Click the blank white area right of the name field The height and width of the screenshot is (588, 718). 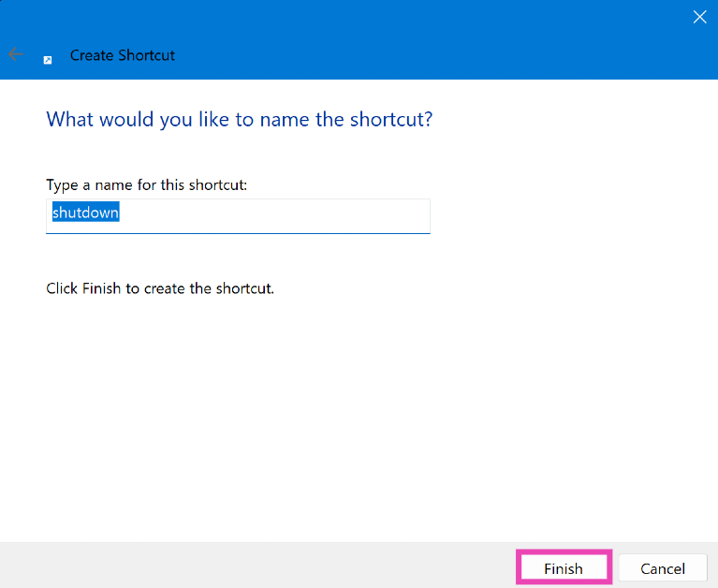pyautogui.click(x=562, y=214)
